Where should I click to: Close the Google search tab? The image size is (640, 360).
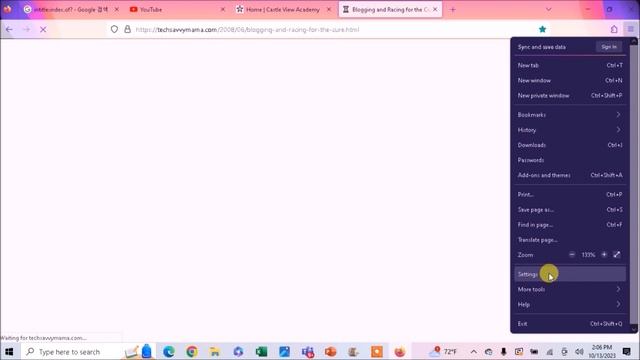tap(117, 9)
